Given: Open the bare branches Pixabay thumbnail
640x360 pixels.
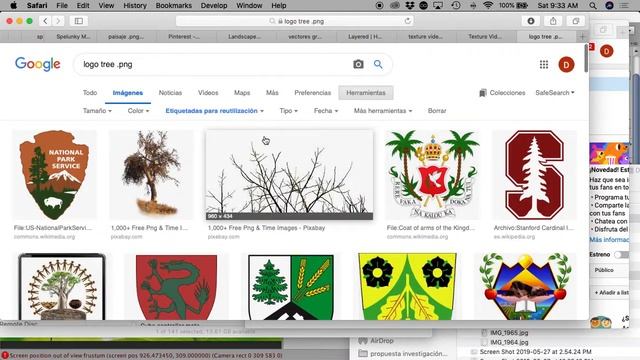Looking at the screenshot, I should [289, 175].
